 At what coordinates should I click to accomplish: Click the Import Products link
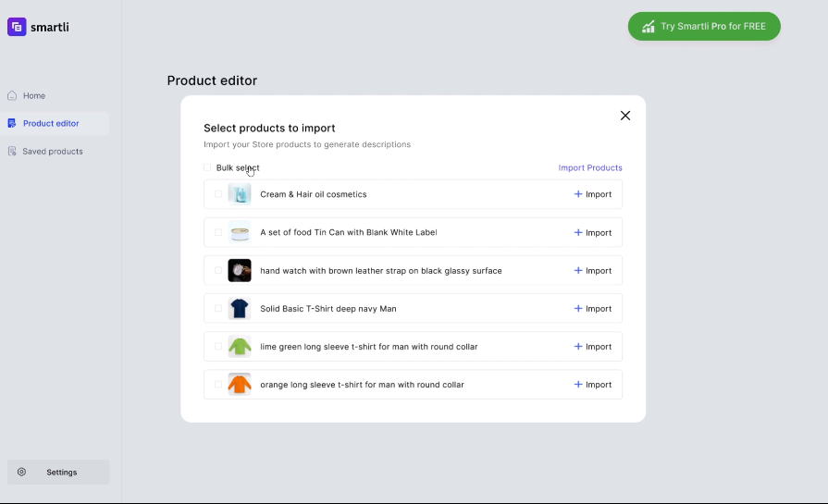(x=590, y=168)
